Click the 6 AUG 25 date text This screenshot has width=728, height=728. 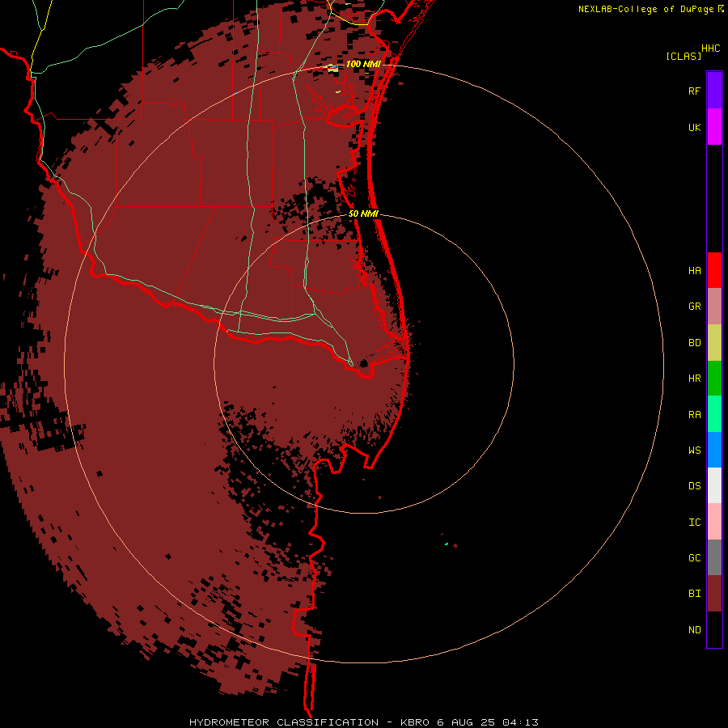pyautogui.click(x=466, y=722)
